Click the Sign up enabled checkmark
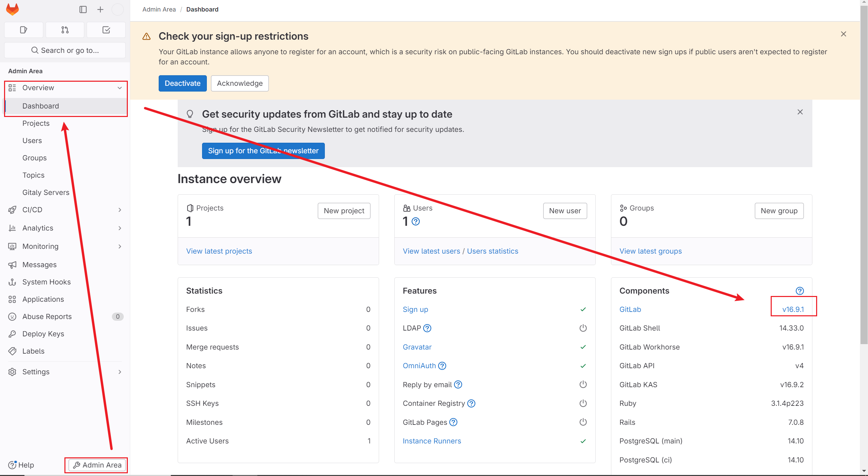 tap(583, 310)
